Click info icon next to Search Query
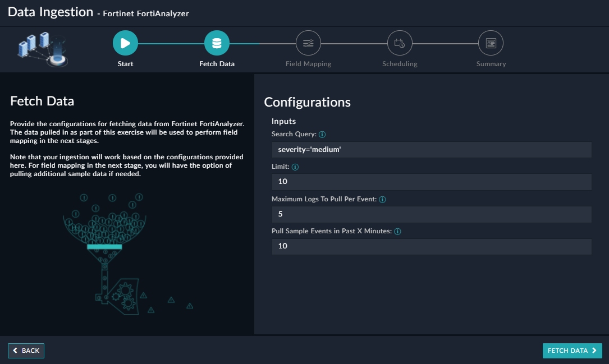The height and width of the screenshot is (364, 609). pos(322,135)
